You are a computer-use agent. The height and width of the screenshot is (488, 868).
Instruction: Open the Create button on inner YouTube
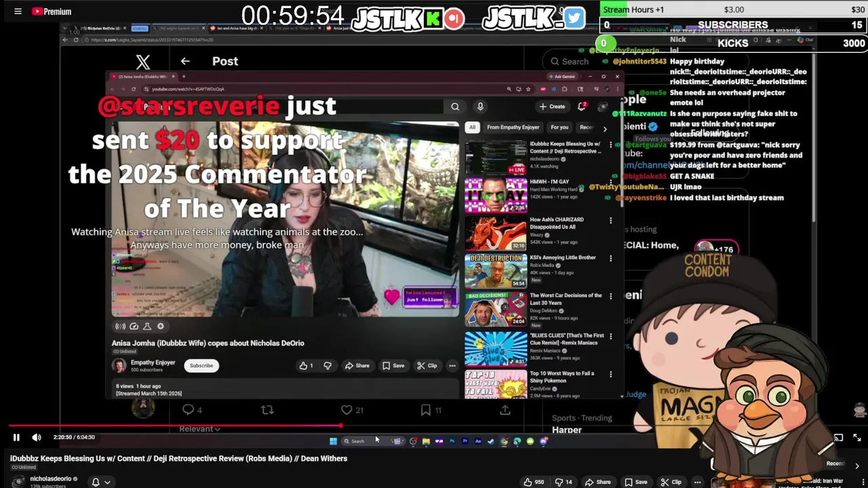552,106
